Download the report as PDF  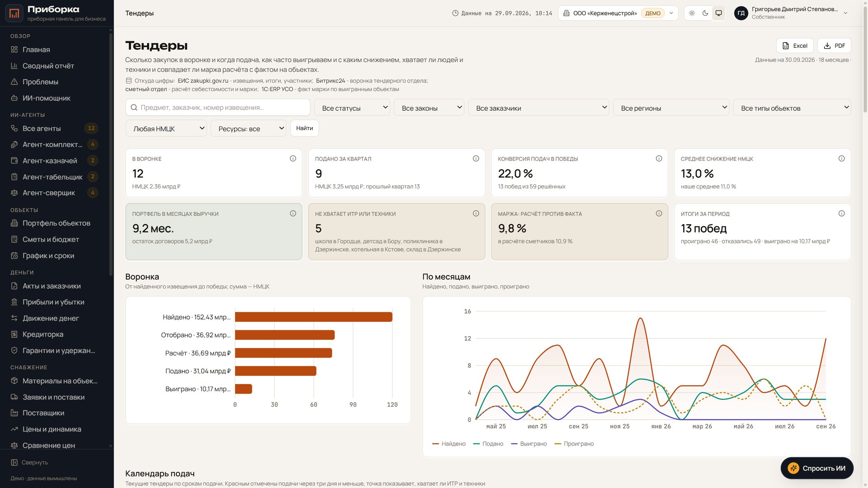point(834,46)
